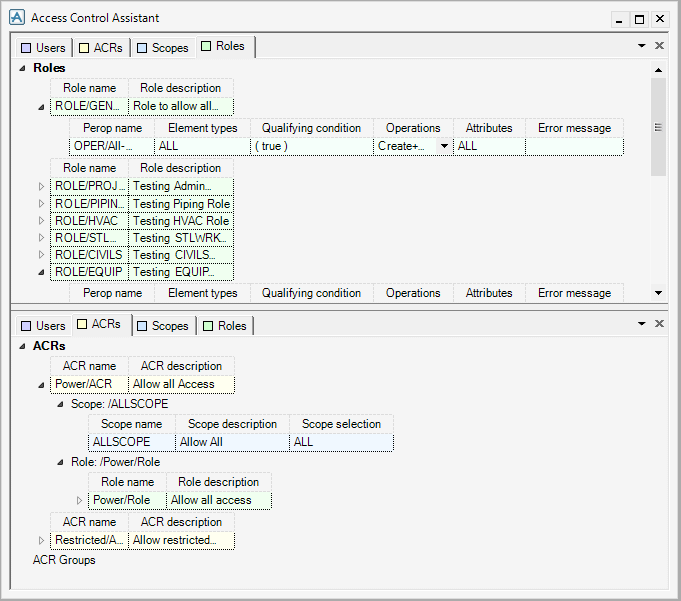681x601 pixels.
Task: Select the 'Testing CIVILS...' cell
Action: (181, 254)
